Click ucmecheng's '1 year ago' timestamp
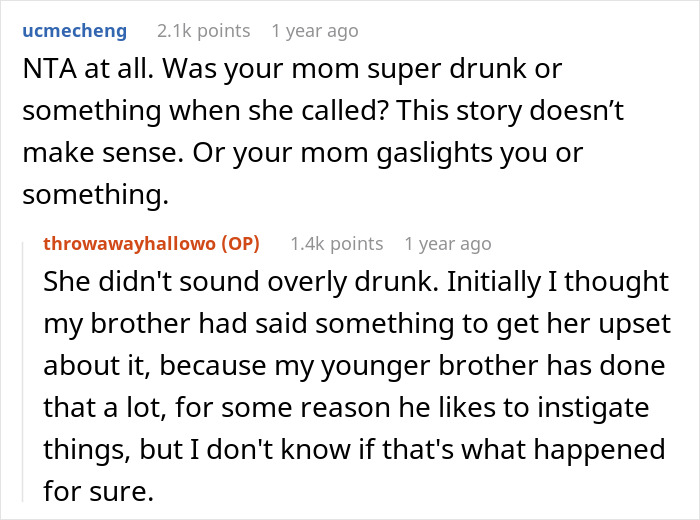 pyautogui.click(x=315, y=31)
